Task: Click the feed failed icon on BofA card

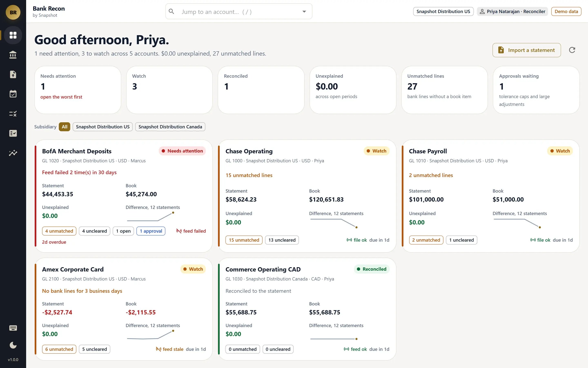Action: point(179,231)
